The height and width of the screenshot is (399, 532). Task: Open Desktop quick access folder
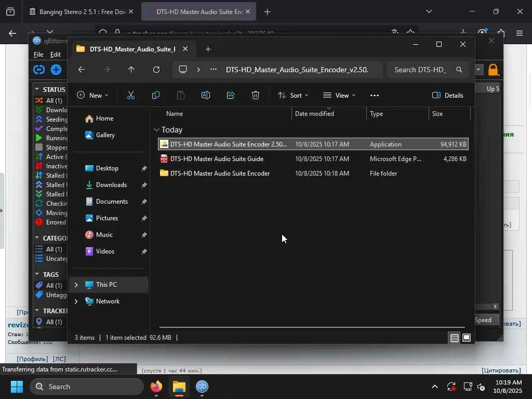click(x=107, y=168)
